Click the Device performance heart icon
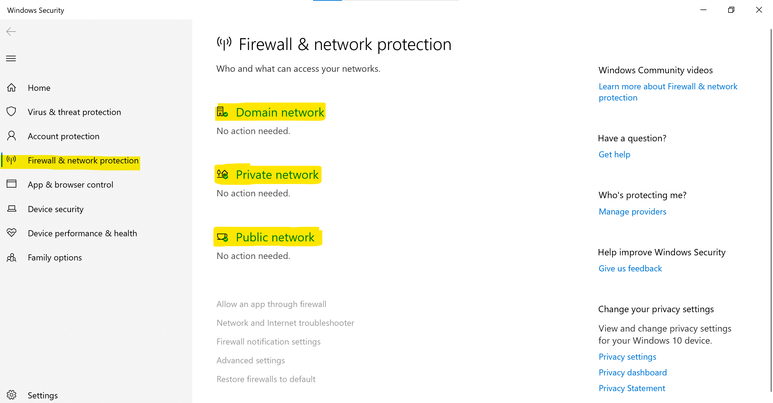 11,233
